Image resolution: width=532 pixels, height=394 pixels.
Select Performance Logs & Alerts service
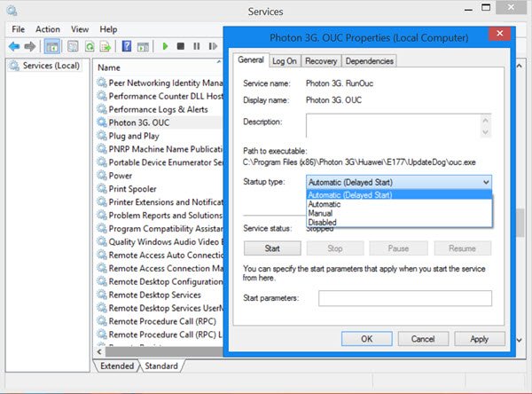tap(160, 109)
